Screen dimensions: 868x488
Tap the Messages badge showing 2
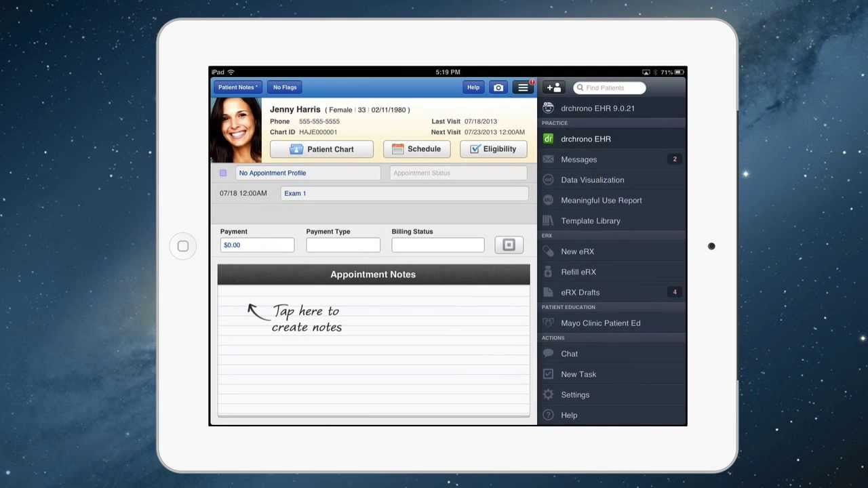pyautogui.click(x=674, y=159)
